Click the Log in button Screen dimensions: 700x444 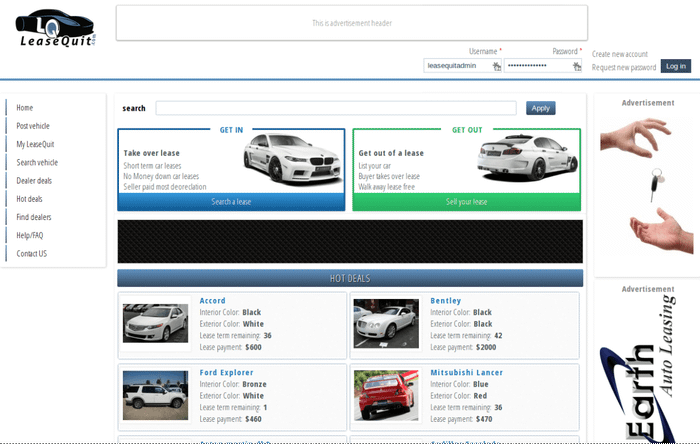click(675, 66)
